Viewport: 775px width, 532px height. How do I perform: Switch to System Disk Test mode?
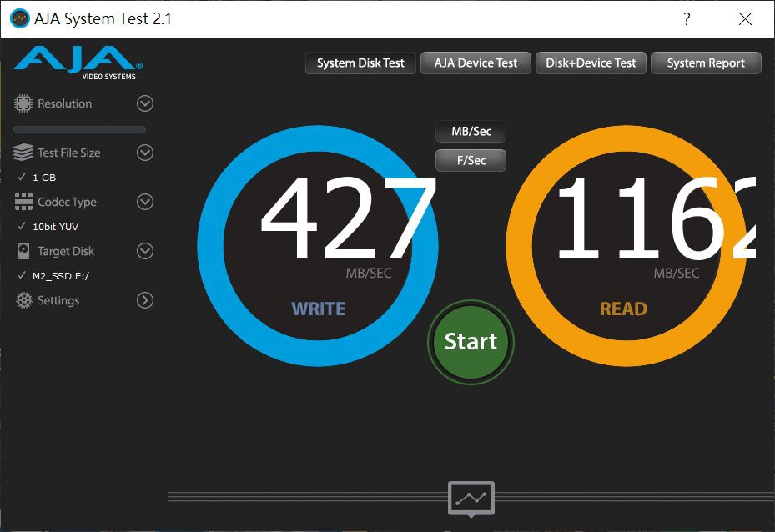(x=360, y=63)
